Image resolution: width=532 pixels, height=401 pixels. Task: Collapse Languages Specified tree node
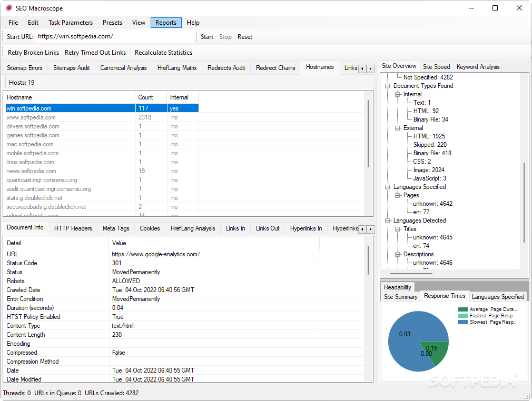coord(387,187)
